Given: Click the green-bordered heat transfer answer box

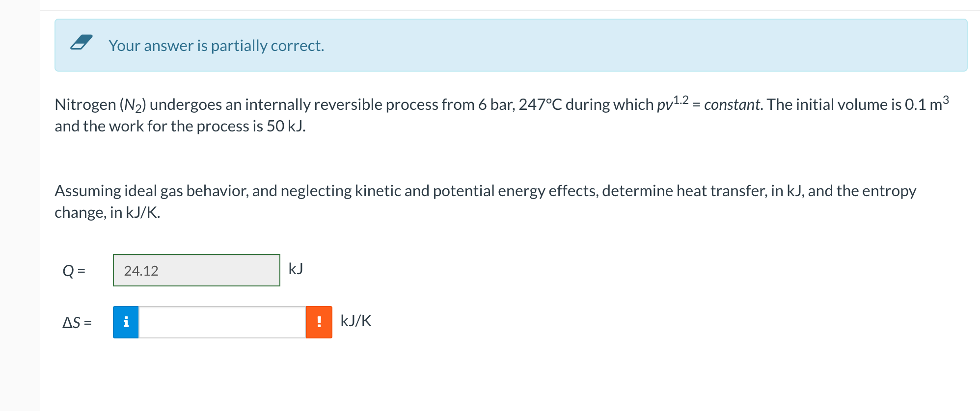Looking at the screenshot, I should [196, 270].
